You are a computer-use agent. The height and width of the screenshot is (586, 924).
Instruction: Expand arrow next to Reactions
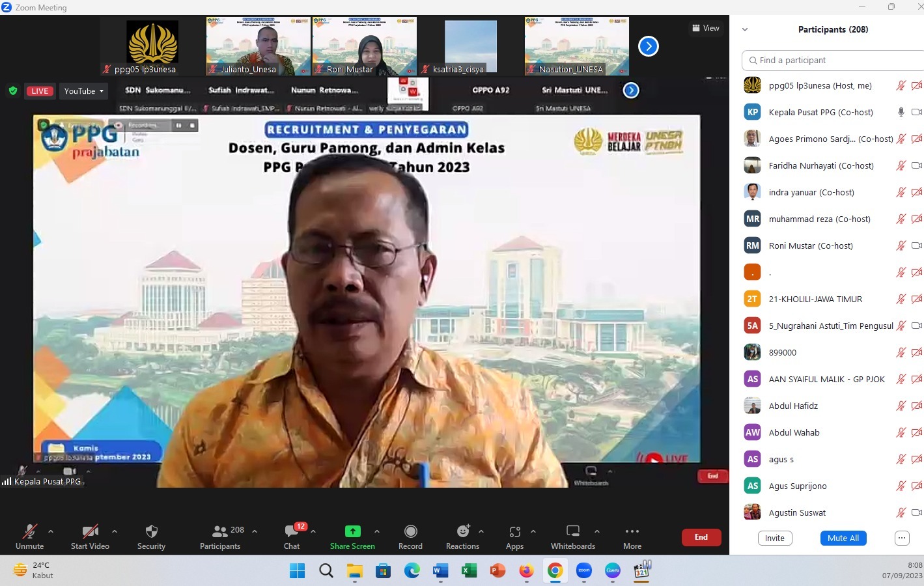[481, 531]
